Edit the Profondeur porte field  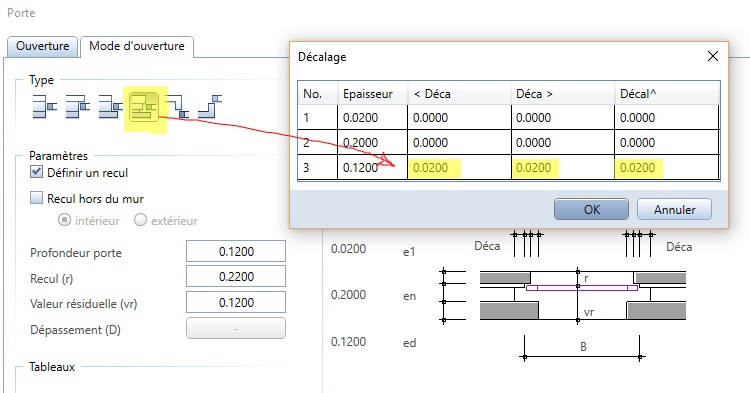point(236,251)
